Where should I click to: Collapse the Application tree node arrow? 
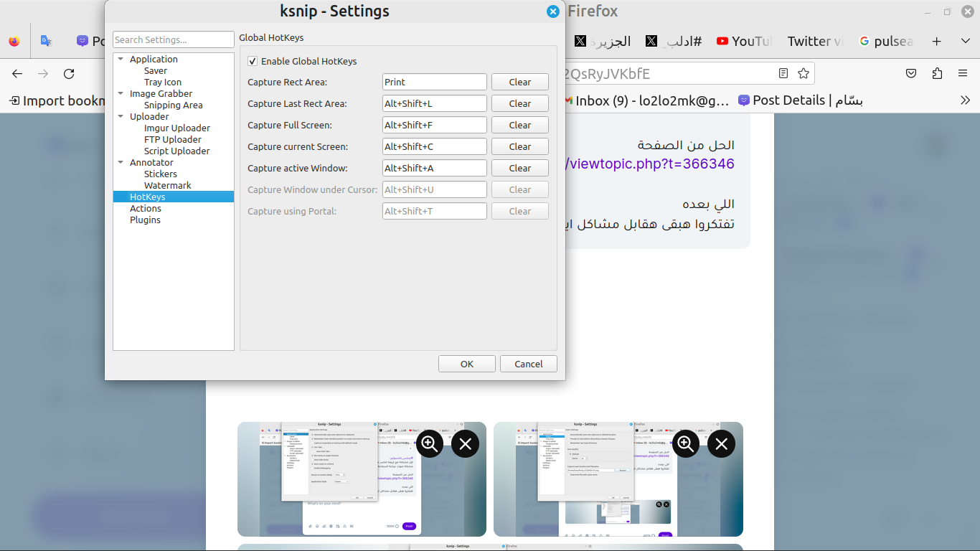point(121,59)
